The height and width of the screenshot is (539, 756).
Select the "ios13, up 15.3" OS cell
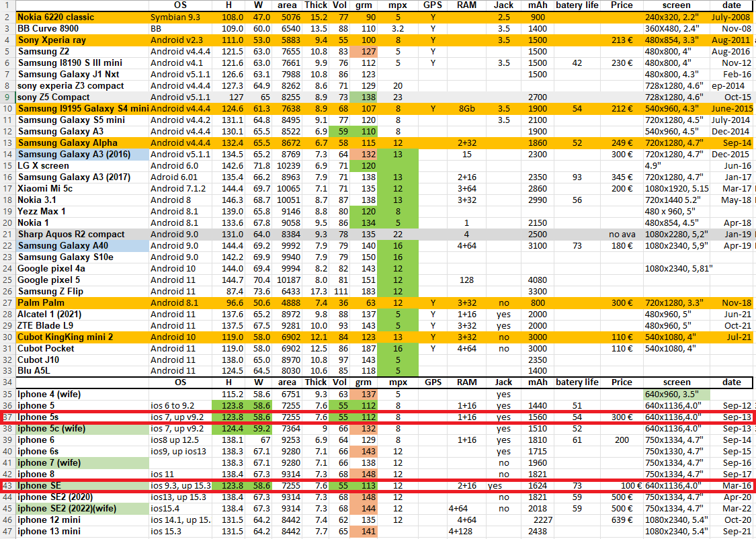coord(180,497)
